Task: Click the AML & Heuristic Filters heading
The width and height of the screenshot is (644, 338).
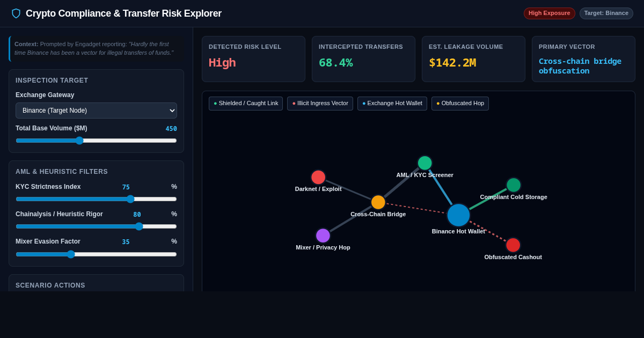Action: click(x=62, y=172)
